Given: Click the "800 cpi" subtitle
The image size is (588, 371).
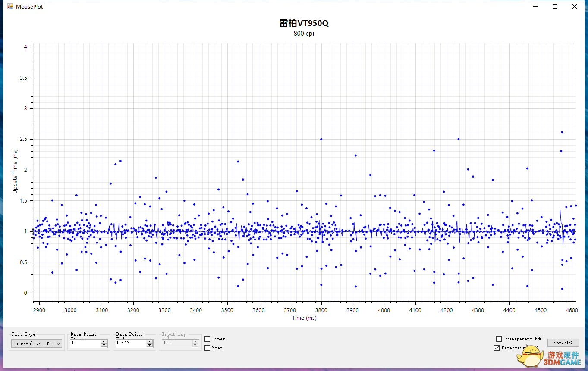Looking at the screenshot, I should tap(304, 34).
